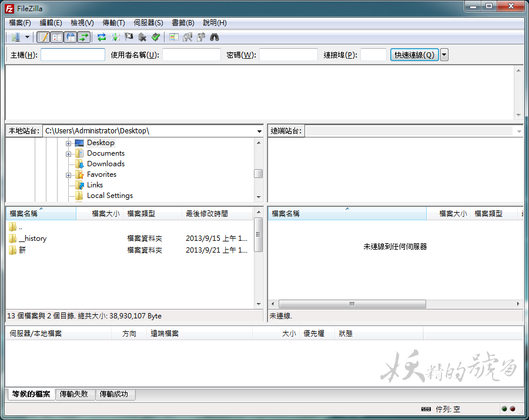This screenshot has height=420, width=529.
Task: Open the 遠端站台 path dropdown
Action: pos(519,131)
